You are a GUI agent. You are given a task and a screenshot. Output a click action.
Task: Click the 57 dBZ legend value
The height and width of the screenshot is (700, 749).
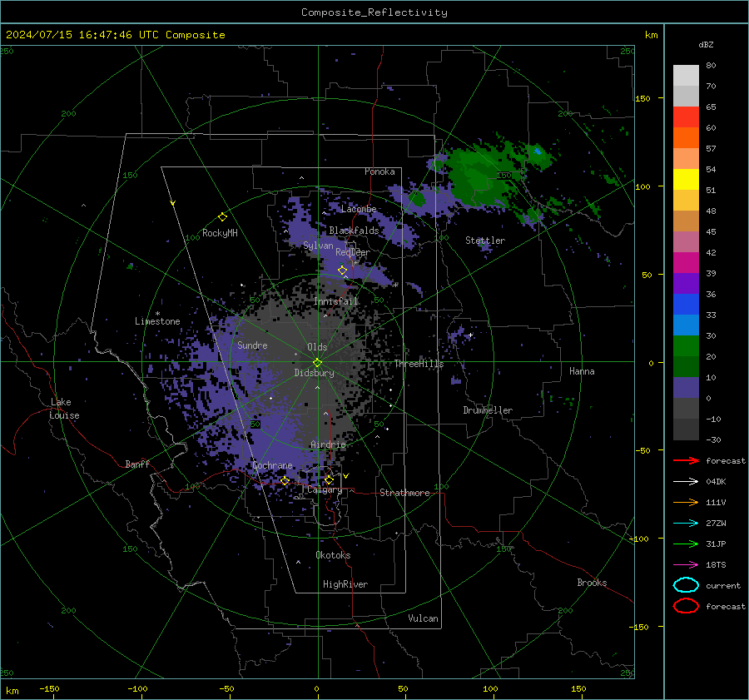[x=711, y=148]
